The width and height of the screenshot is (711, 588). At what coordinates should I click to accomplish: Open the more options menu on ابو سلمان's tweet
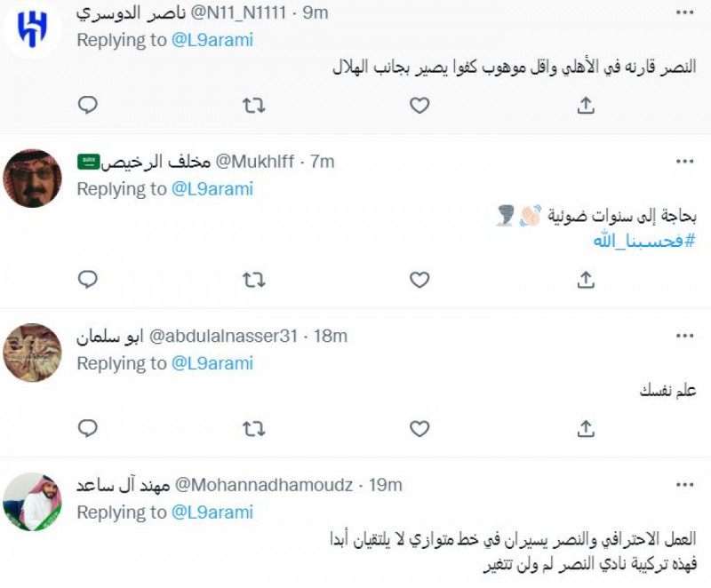click(683, 335)
